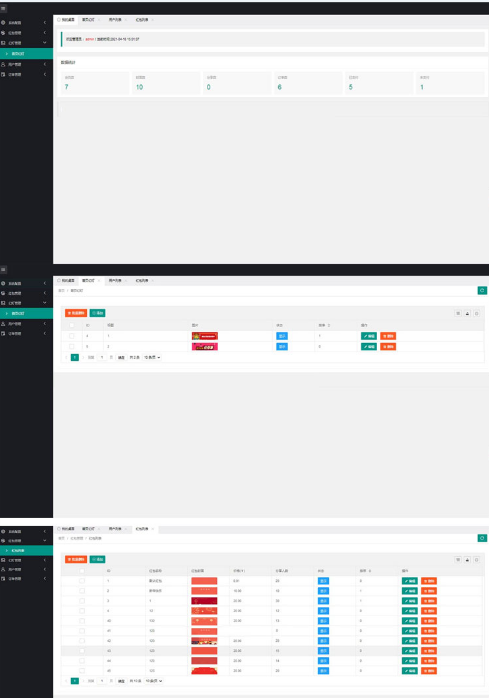Screen dimensions: 489x698
Task: Click export icon in ten-row table toolbar
Action: tap(467, 560)
